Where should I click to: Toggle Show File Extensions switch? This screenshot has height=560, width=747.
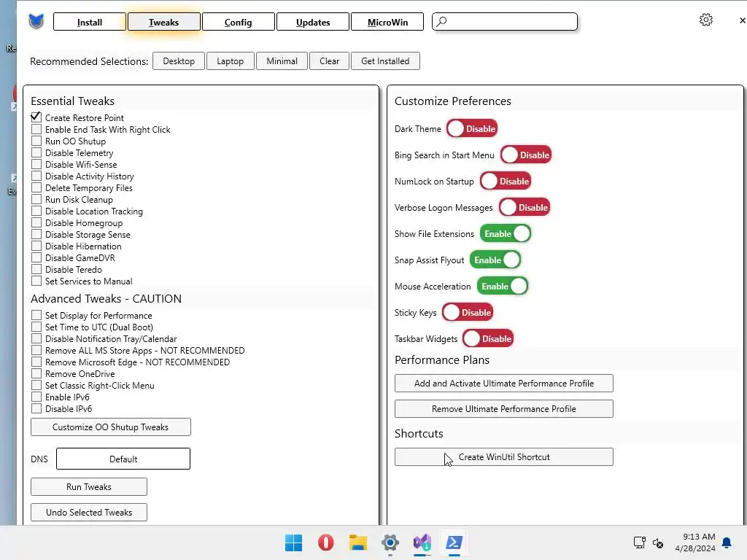click(506, 234)
